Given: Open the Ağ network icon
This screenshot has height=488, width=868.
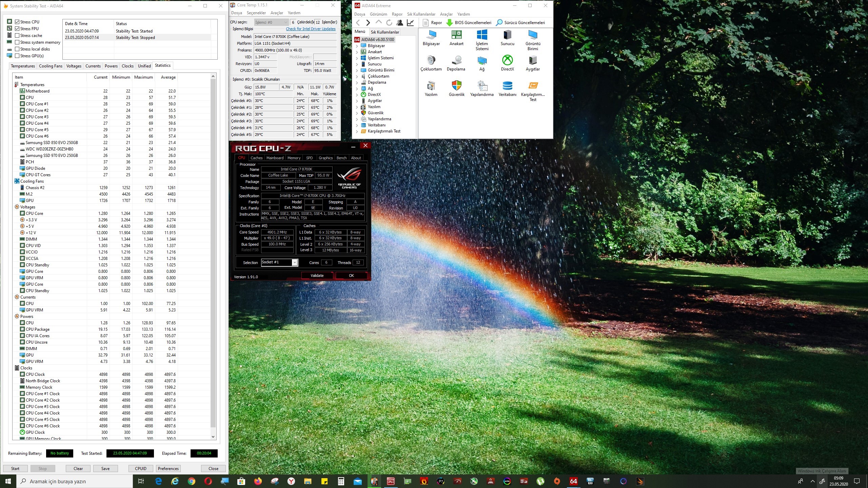Looking at the screenshot, I should click(482, 63).
